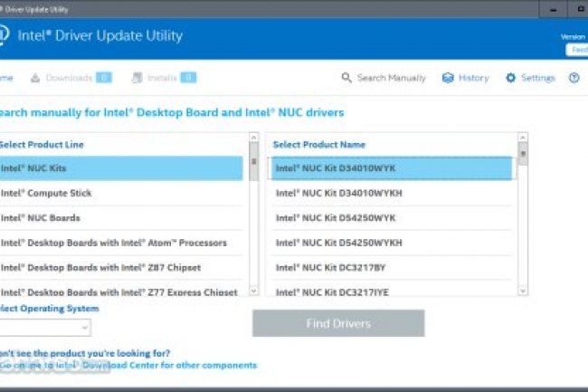Open the Intel Download Center link
Screen dimensions: 588x392
(128, 365)
